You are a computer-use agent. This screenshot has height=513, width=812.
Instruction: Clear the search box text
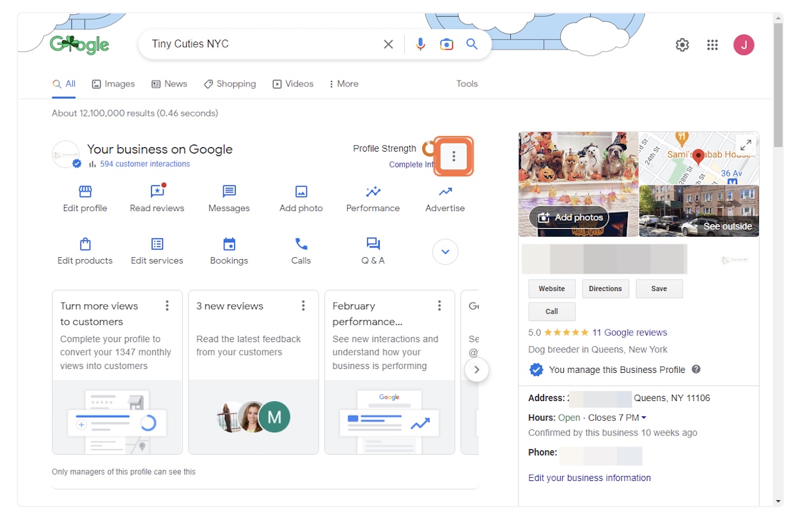[x=388, y=44]
